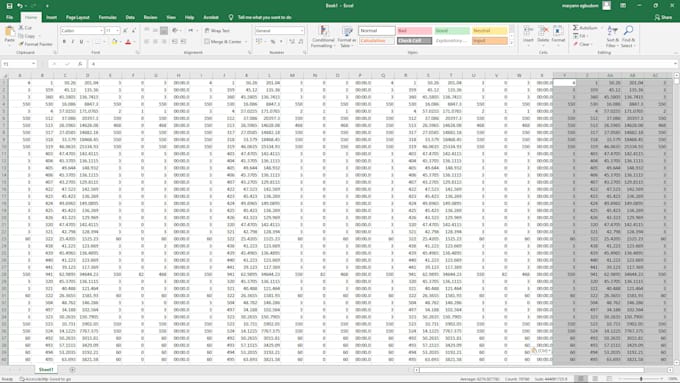Open Conditional Formatting menu
The image size is (680, 383).
click(x=323, y=36)
